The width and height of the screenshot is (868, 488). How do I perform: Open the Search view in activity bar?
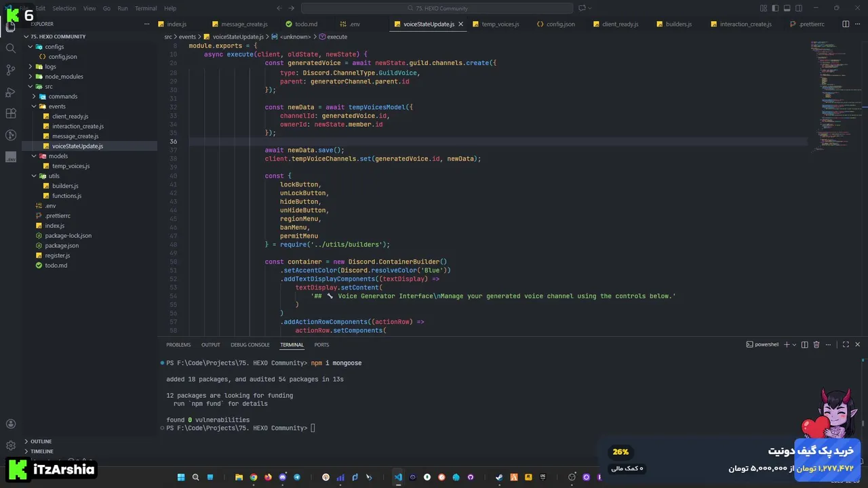10,48
